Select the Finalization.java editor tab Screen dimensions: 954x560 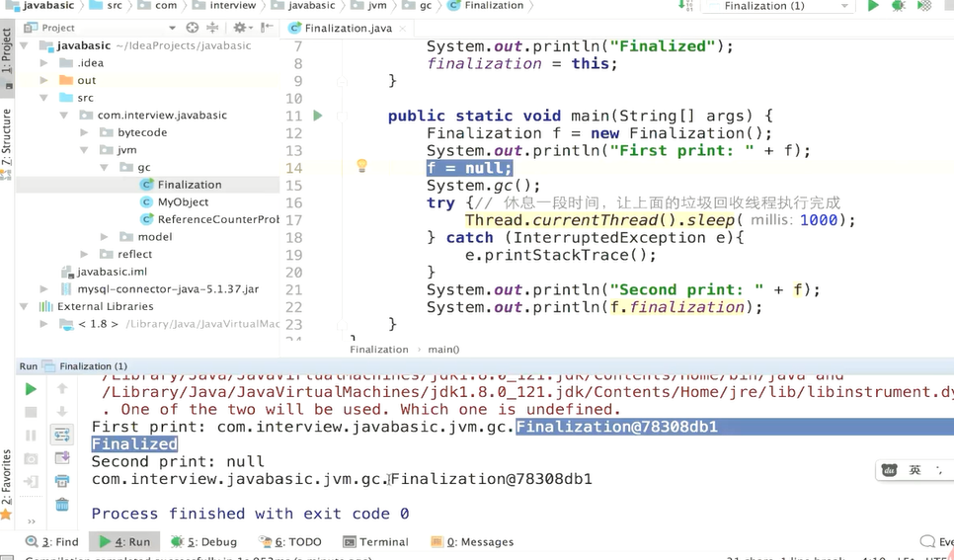pos(348,28)
